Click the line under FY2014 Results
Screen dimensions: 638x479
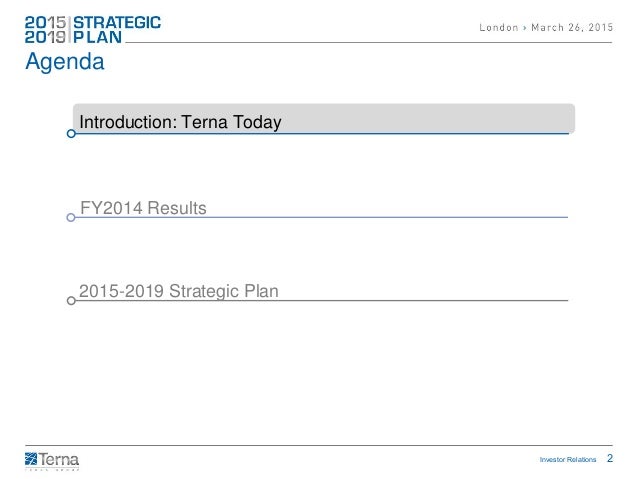400,217
